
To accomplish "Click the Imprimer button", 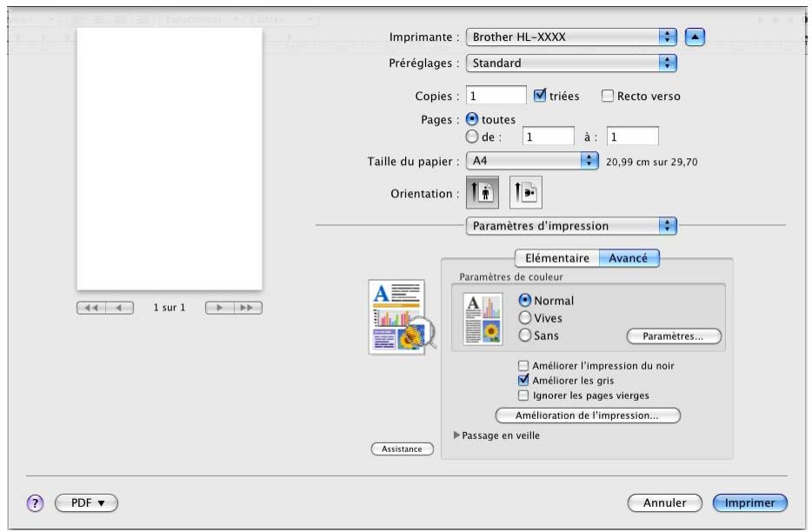I will (749, 502).
